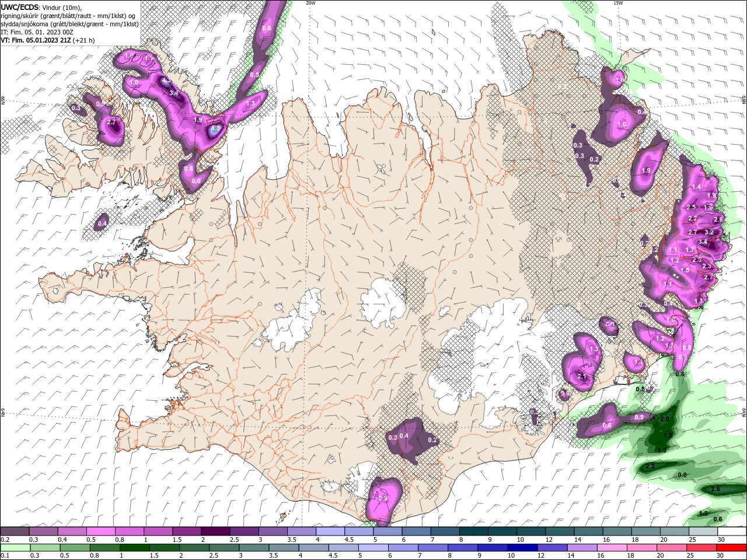
Task: Select the bright pink 0.5 swatch in upper legend
Action: tap(100, 531)
